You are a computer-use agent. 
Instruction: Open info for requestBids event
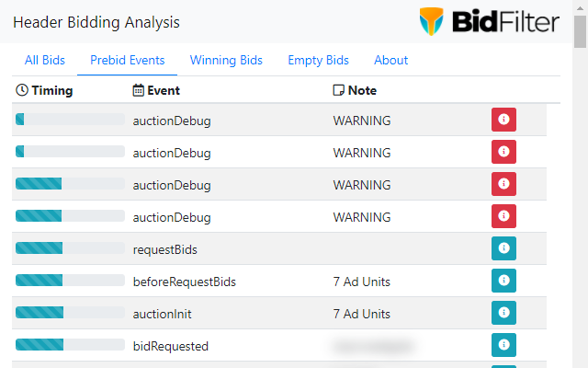[x=503, y=248]
